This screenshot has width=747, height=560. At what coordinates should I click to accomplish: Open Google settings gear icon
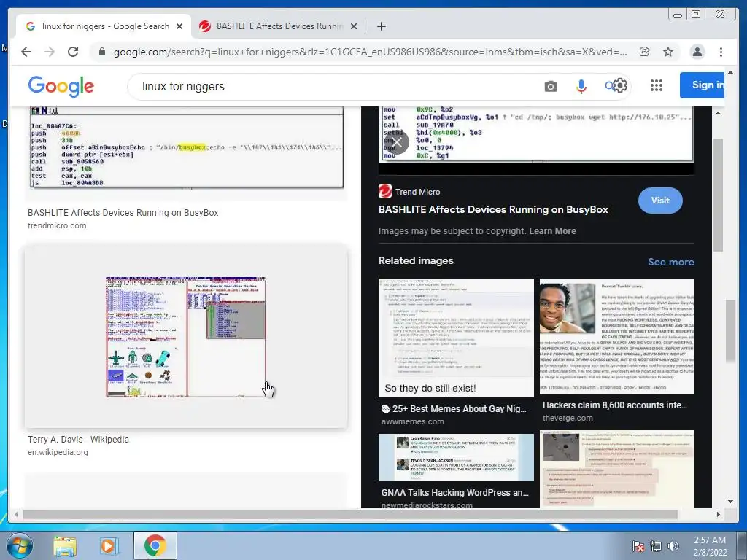pos(620,86)
